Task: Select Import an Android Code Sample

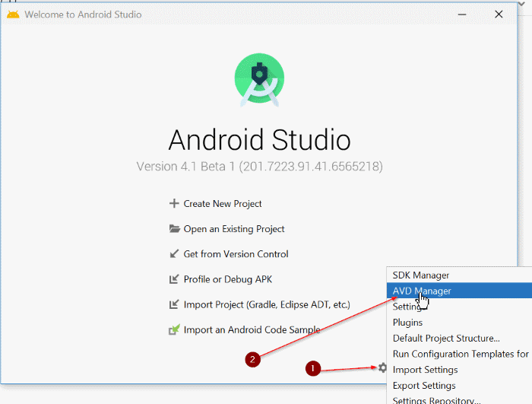Action: pyautogui.click(x=252, y=329)
